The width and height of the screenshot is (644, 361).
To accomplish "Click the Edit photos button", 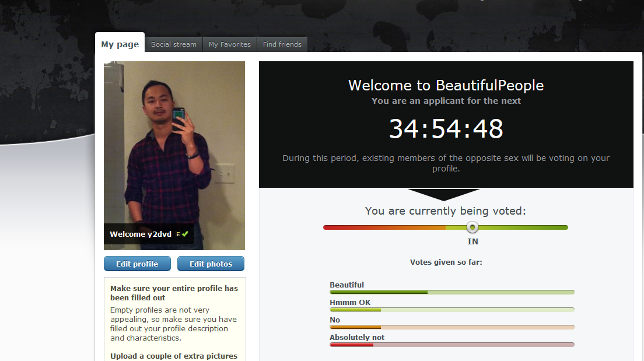I will [211, 264].
